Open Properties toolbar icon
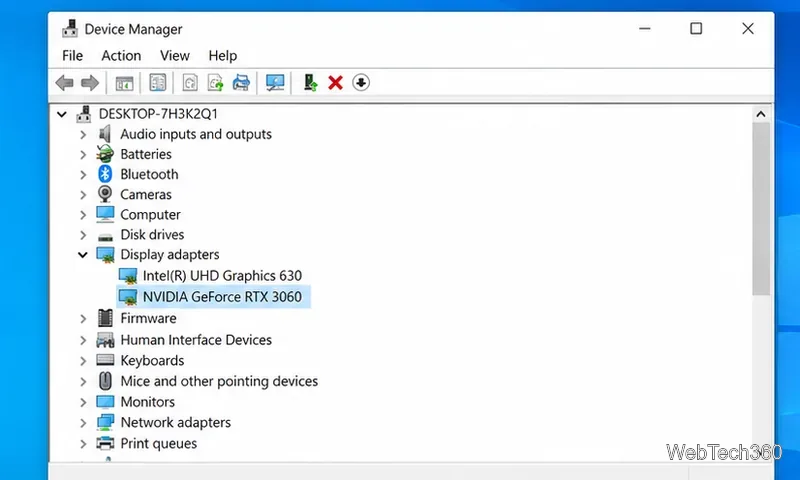This screenshot has height=480, width=800. 158,83
